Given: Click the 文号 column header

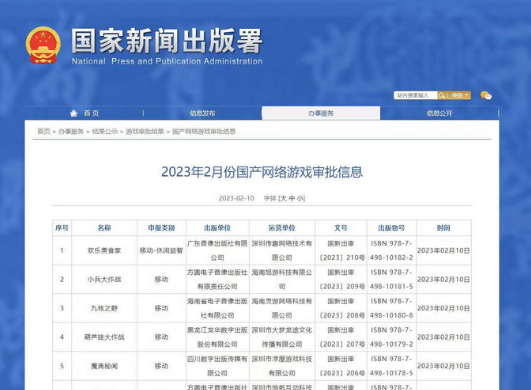Looking at the screenshot, I should click(341, 228).
